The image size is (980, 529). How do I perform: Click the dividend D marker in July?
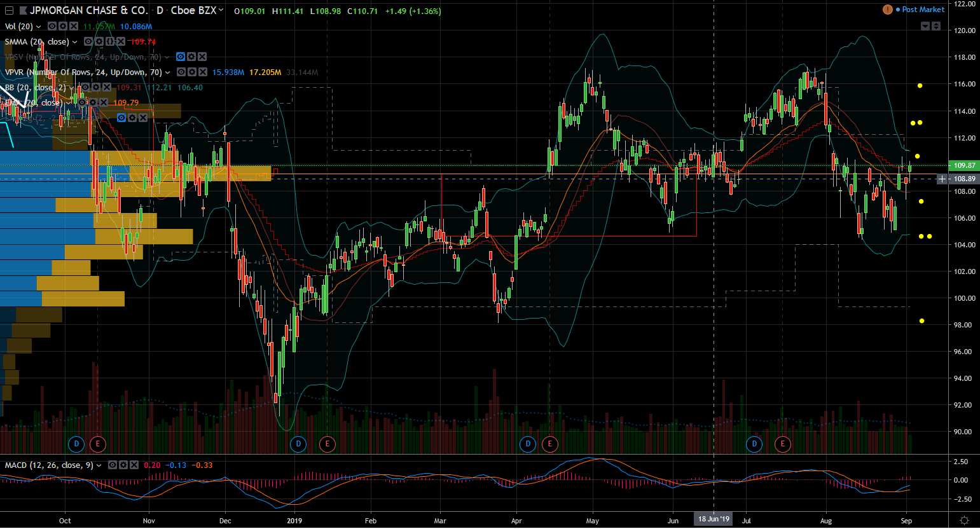tap(754, 444)
